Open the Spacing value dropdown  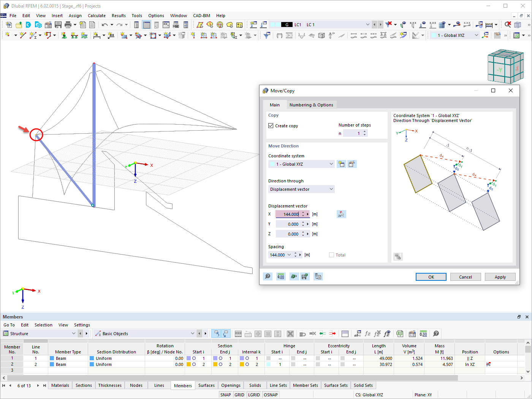point(289,255)
